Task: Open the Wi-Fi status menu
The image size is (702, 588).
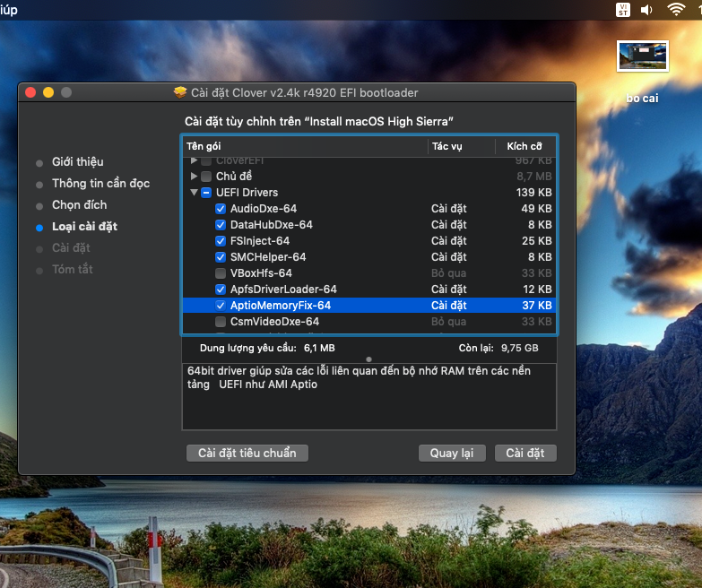Action: 676,9
